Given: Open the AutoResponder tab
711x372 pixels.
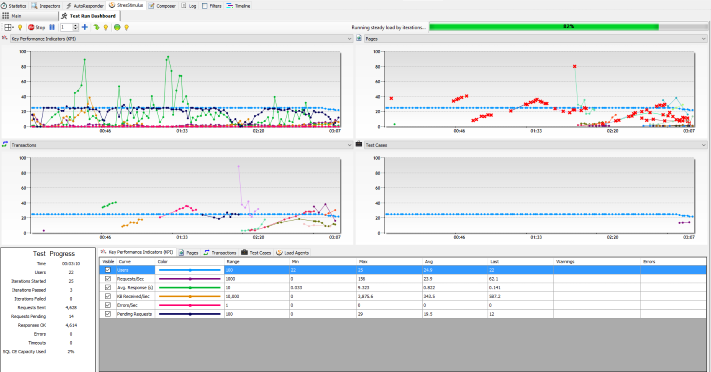Looking at the screenshot, I should (85, 6).
